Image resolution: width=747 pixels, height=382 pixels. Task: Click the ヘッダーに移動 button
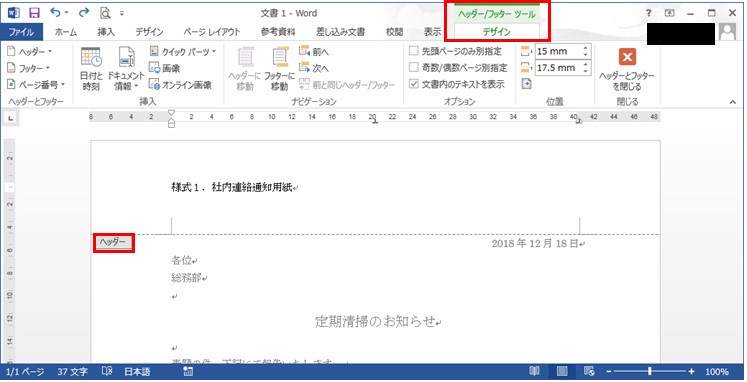pos(245,69)
